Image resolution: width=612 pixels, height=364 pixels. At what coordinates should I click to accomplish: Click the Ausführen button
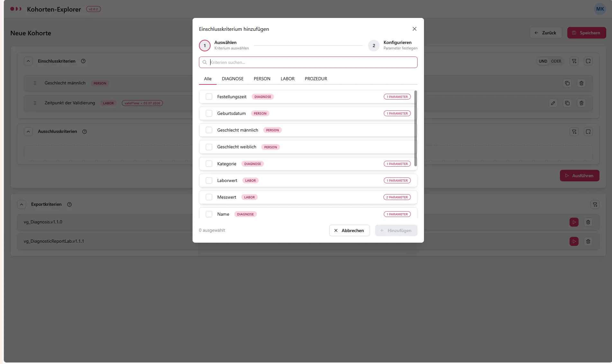pos(580,176)
